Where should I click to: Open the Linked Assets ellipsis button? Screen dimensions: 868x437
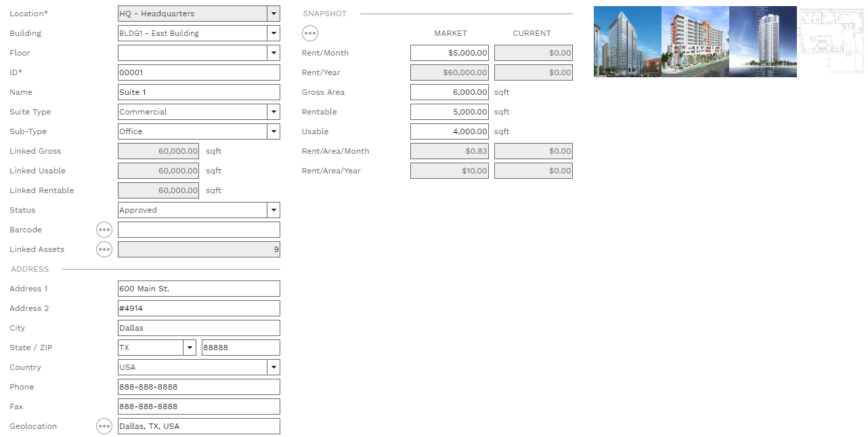tap(104, 249)
